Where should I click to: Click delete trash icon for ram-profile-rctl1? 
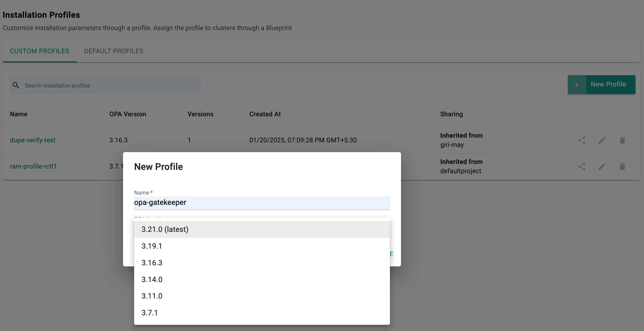tap(622, 167)
